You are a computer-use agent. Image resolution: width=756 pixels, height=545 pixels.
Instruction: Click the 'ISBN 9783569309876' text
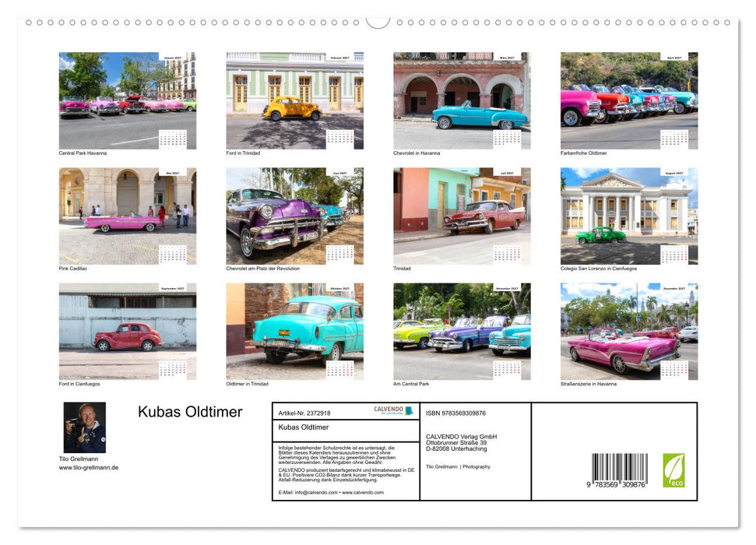[455, 413]
